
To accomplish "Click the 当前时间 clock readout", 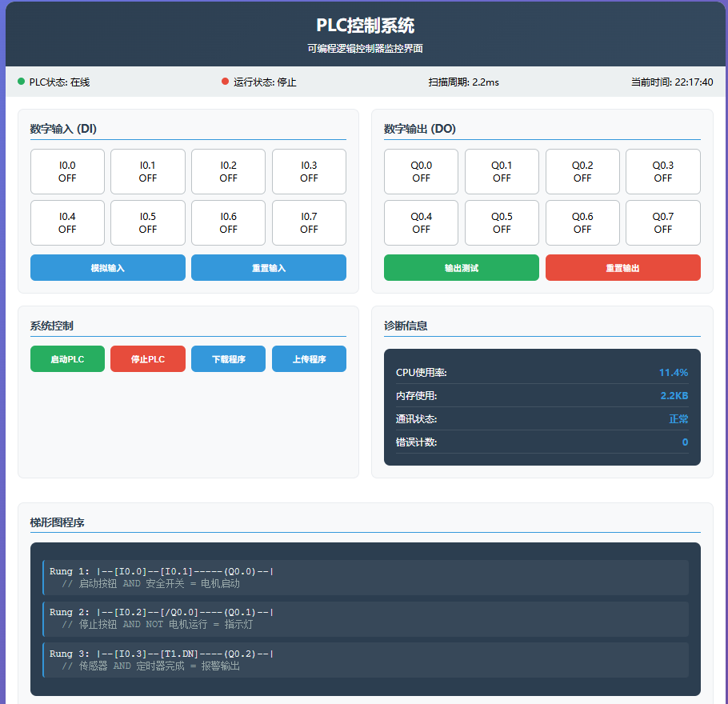I will click(672, 82).
